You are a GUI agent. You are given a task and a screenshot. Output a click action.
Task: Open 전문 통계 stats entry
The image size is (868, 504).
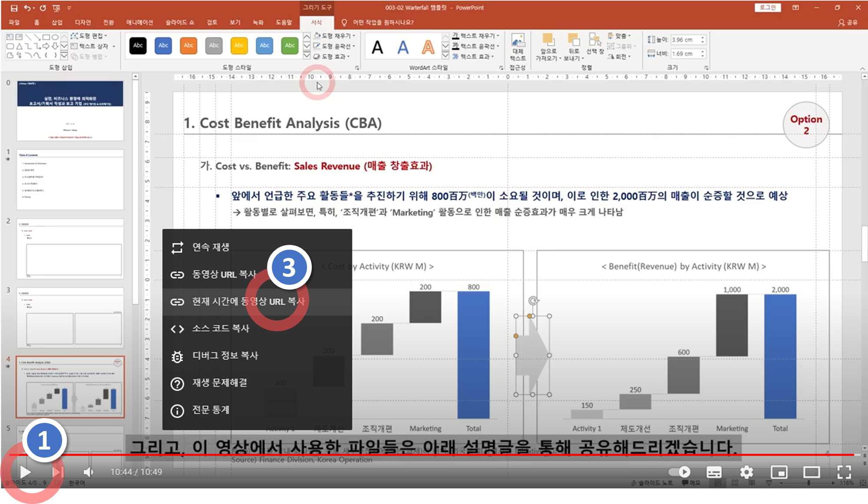pos(257,410)
